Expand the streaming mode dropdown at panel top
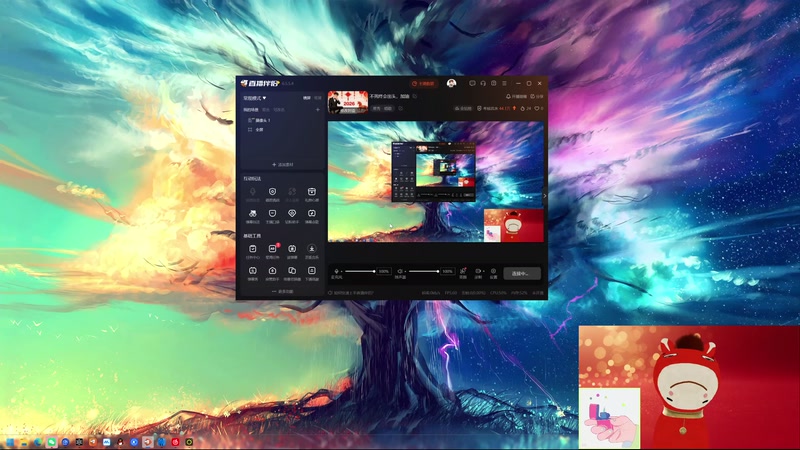Screen dimensions: 800x450 click(x=255, y=98)
